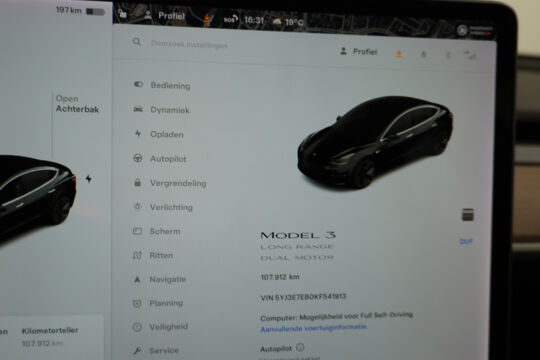Select the Autopilot steering wheel icon
The height and width of the screenshot is (360, 540).
click(x=138, y=158)
